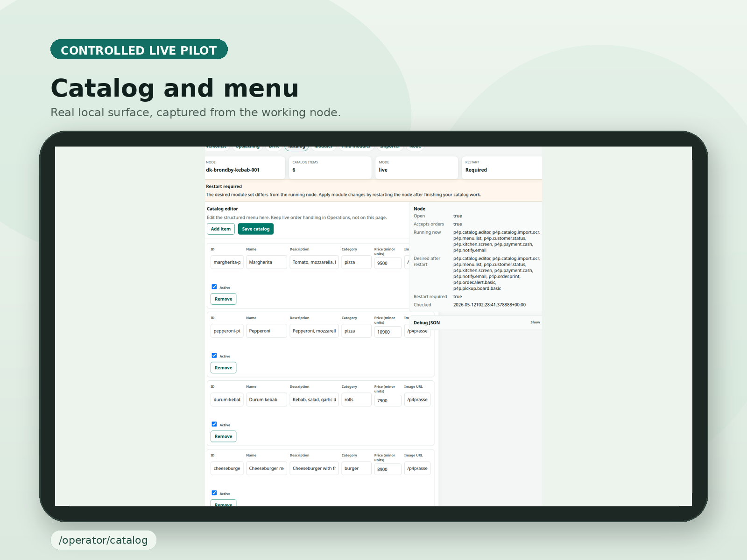The width and height of the screenshot is (747, 560).
Task: Click the Catalog and menu title
Action: pos(175,88)
